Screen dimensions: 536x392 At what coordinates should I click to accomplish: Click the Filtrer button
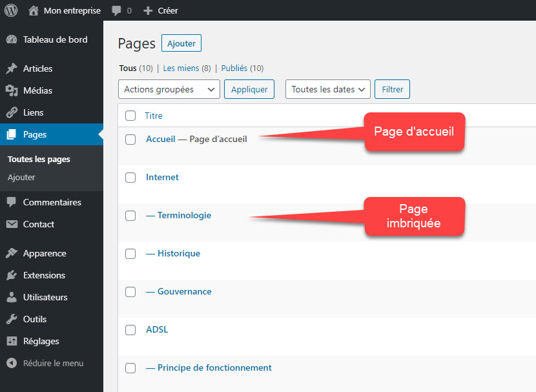pos(392,89)
